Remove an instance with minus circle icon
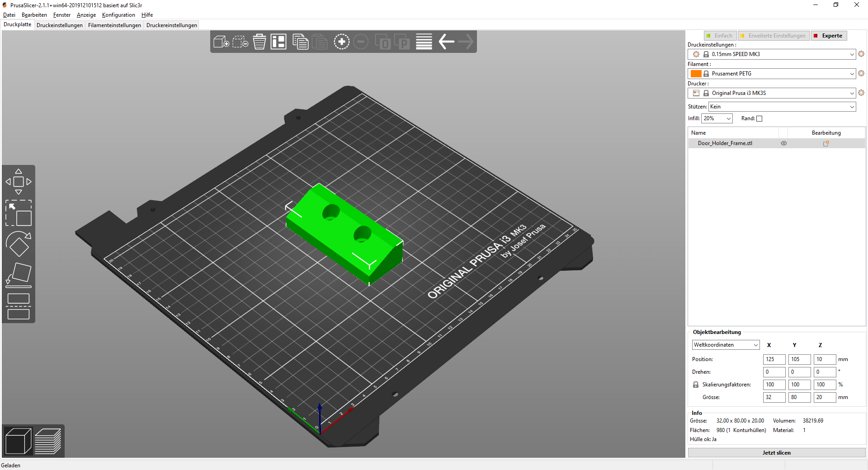 point(361,42)
